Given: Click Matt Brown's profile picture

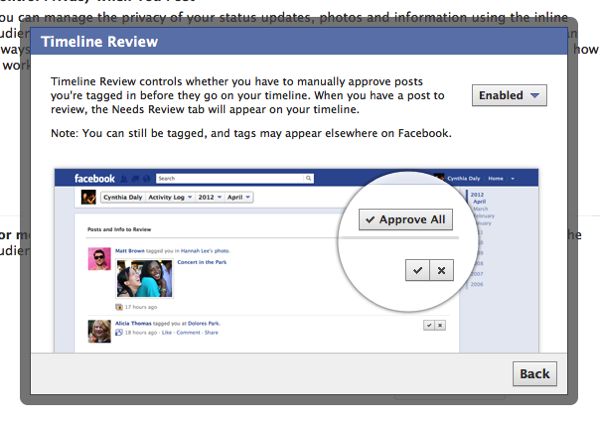Looking at the screenshot, I should pyautogui.click(x=99, y=259).
